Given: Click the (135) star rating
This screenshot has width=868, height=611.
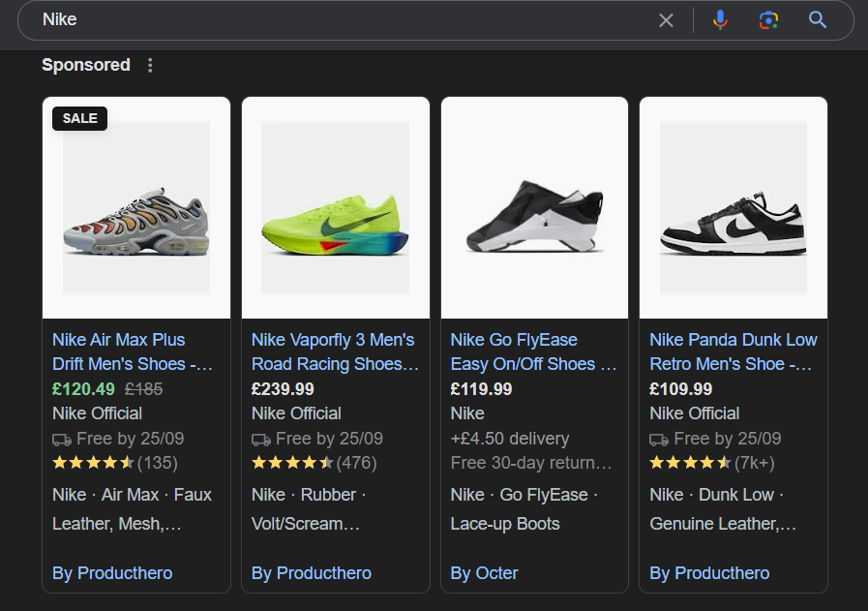Looking at the screenshot, I should [115, 463].
